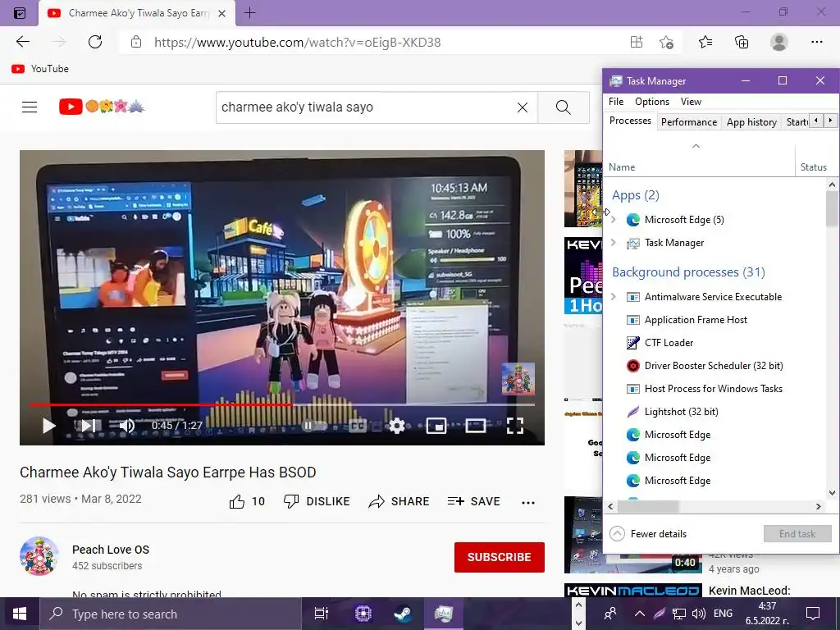Open YouTube hamburger guide menu

click(x=30, y=107)
